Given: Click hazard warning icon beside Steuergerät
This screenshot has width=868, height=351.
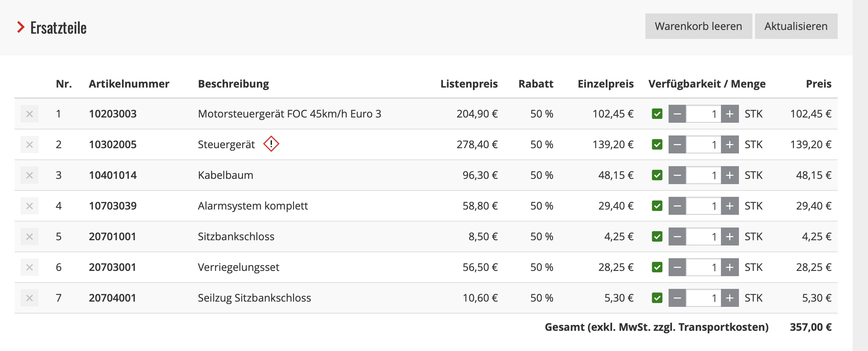Looking at the screenshot, I should 271,144.
